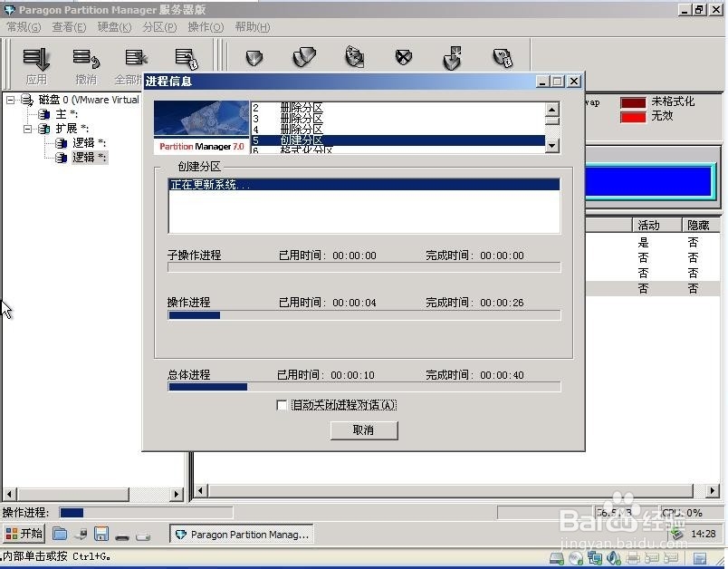Click the floppy disk icon in quick launch
This screenshot has height=569, width=728.
[x=101, y=534]
